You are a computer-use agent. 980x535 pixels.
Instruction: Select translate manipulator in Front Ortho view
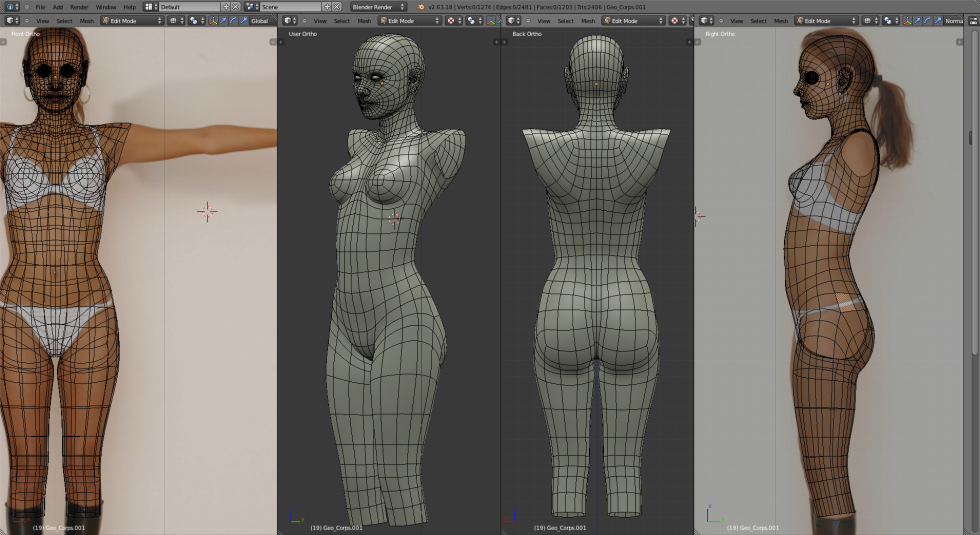(223, 20)
